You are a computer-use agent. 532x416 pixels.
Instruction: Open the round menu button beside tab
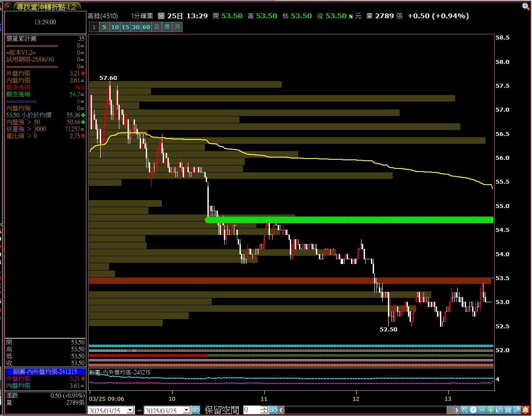pyautogui.click(x=8, y=7)
